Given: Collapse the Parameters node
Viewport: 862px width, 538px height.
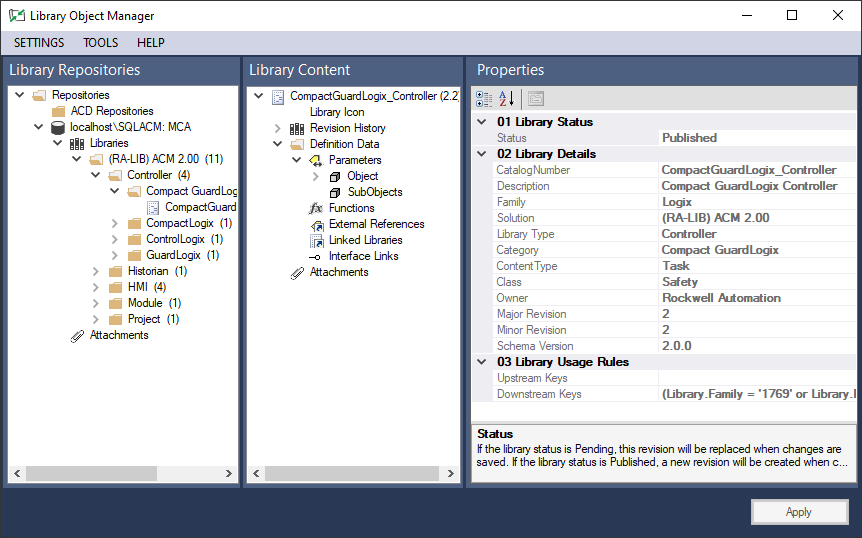Looking at the screenshot, I should point(297,159).
